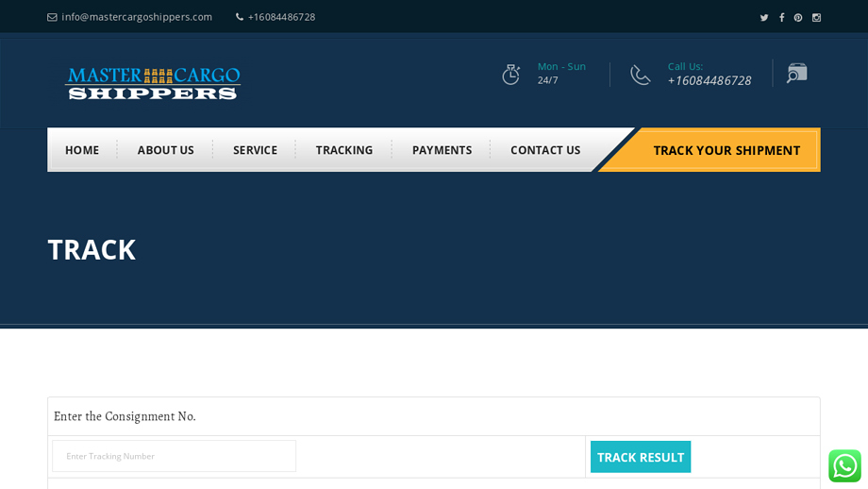Open the Facebook social icon
Screen dimensions: 868x489
point(781,17)
